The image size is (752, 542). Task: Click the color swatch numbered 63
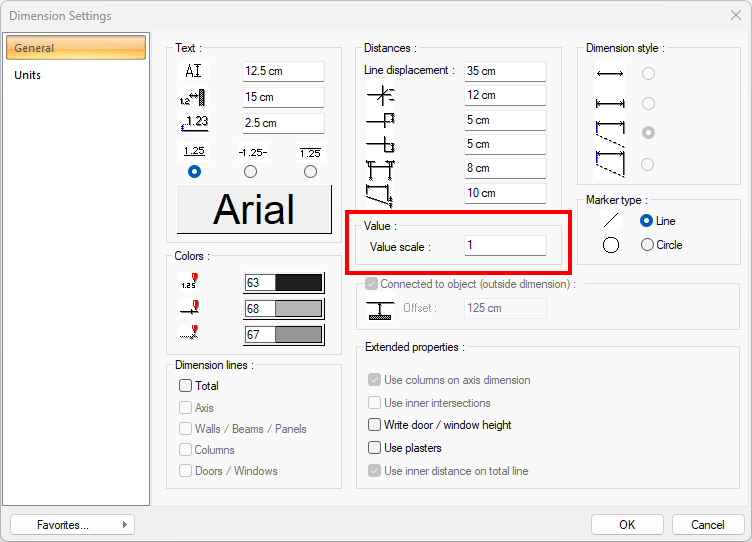284,283
